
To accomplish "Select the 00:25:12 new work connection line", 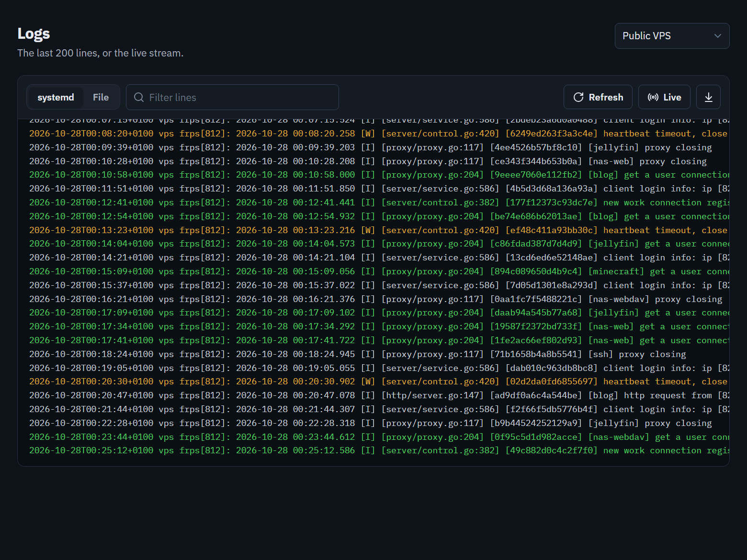I will coord(378,450).
